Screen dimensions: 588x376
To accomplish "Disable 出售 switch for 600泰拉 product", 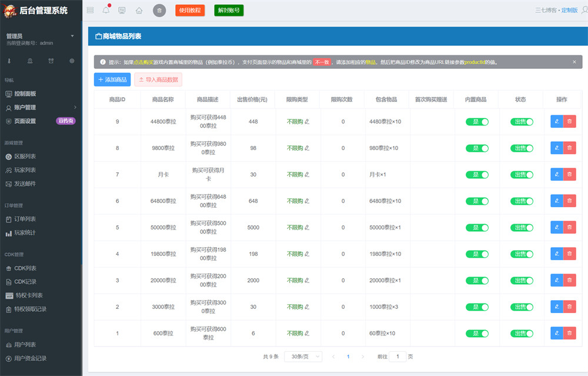I will point(522,334).
